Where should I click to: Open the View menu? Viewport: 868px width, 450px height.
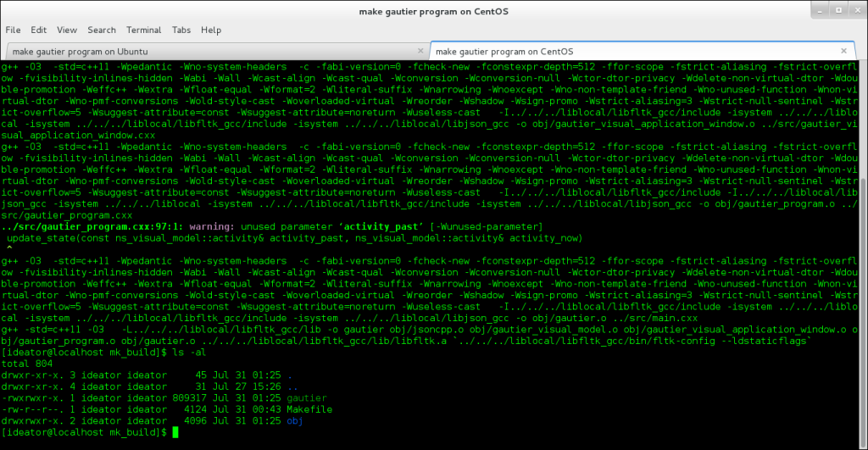pos(66,30)
